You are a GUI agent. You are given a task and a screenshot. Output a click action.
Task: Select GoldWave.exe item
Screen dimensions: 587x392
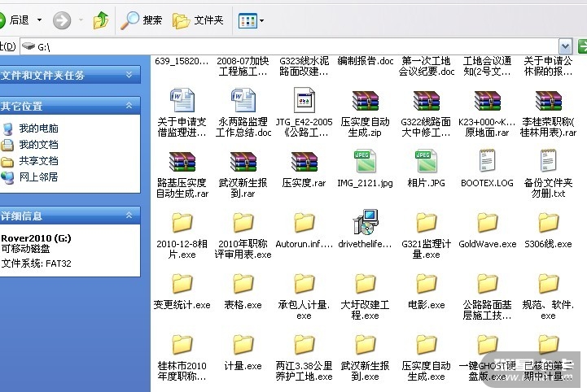[x=487, y=229]
